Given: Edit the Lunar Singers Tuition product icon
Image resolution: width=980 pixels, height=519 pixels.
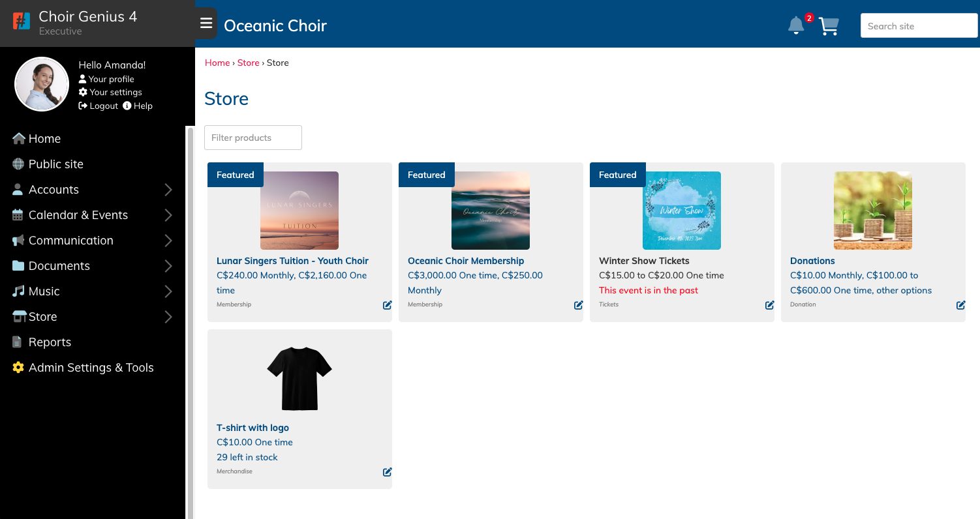Looking at the screenshot, I should pos(388,305).
